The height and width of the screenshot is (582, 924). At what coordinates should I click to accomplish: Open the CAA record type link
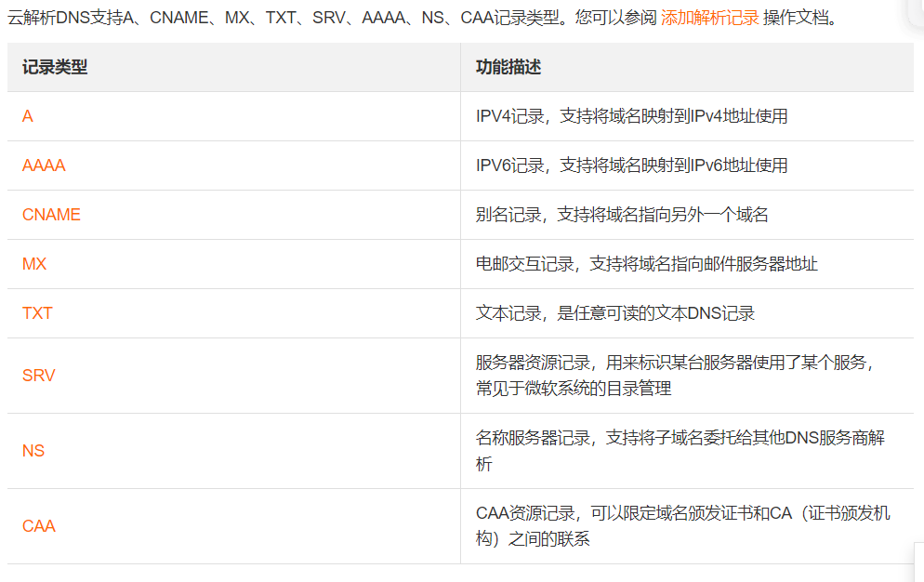(38, 526)
